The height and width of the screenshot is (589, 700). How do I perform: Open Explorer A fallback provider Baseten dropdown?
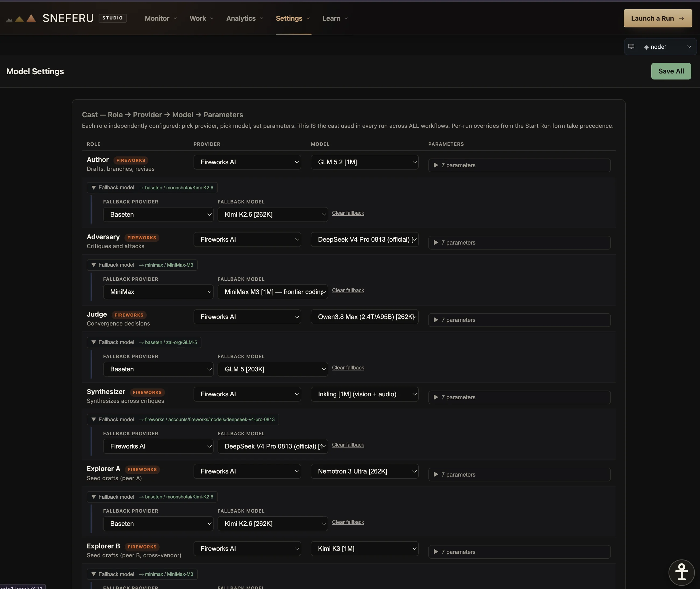158,524
